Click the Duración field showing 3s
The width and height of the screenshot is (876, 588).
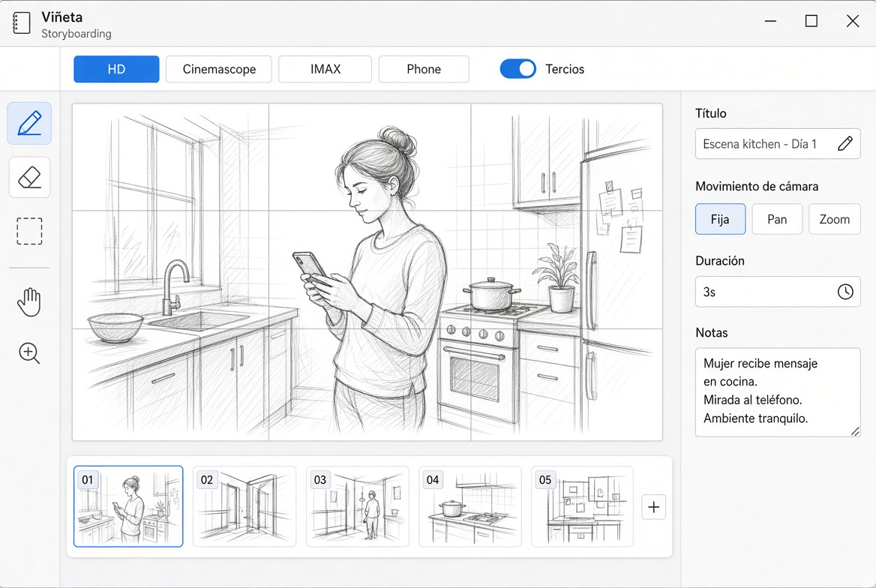[x=778, y=292]
